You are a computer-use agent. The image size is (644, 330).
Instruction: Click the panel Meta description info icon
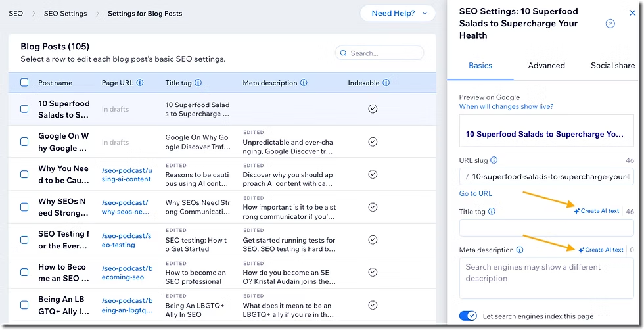(520, 250)
